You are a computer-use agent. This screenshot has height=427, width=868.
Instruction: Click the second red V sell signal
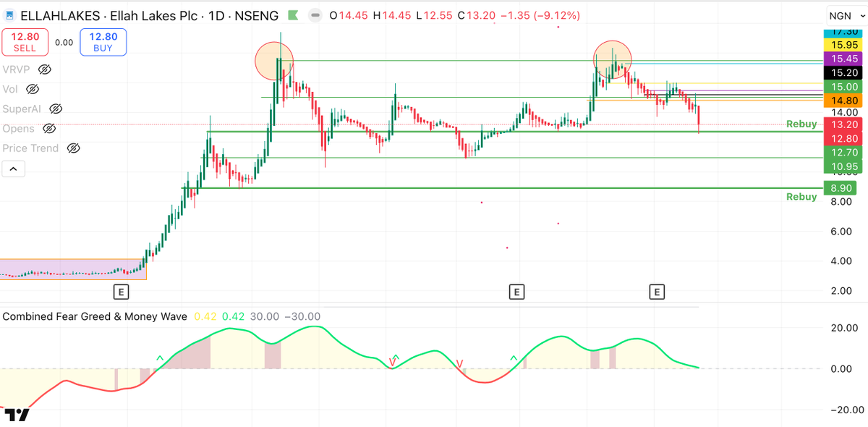[459, 363]
